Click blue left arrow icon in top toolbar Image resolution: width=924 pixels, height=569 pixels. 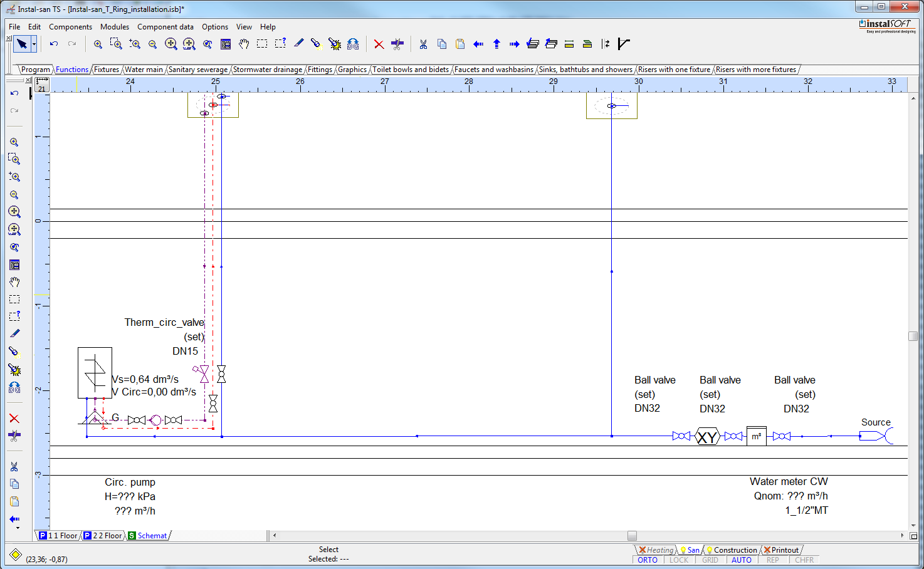(x=478, y=44)
